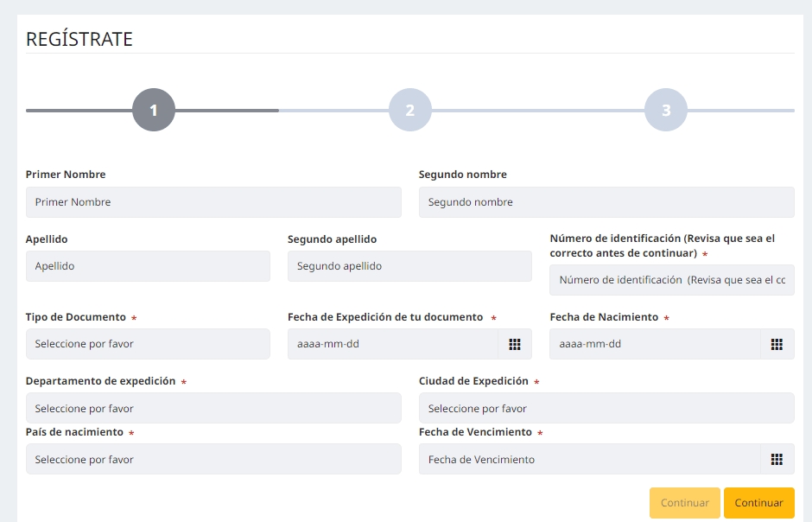Click the Primer Nombre input field
Screen dimensions: 812x522
[x=214, y=202]
